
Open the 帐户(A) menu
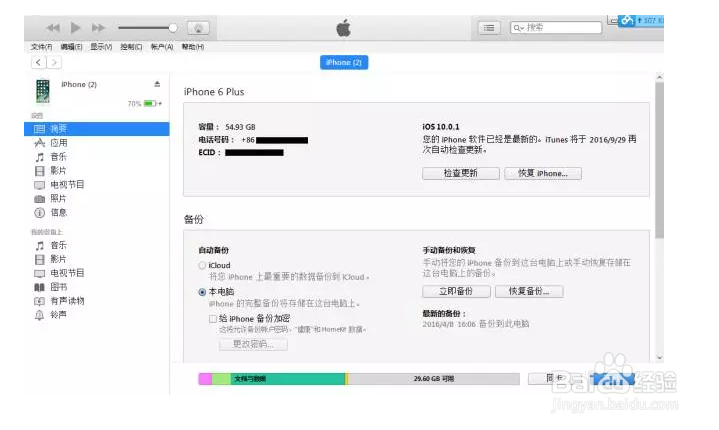click(162, 47)
